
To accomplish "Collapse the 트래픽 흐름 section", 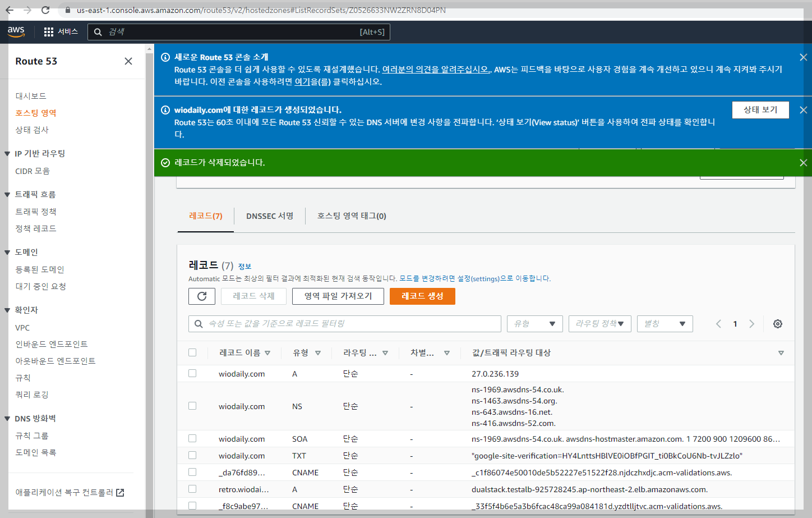I will pyautogui.click(x=7, y=195).
